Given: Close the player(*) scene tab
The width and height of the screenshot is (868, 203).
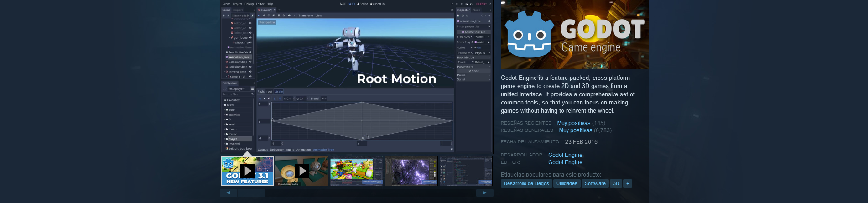Looking at the screenshot, I should pos(275,10).
